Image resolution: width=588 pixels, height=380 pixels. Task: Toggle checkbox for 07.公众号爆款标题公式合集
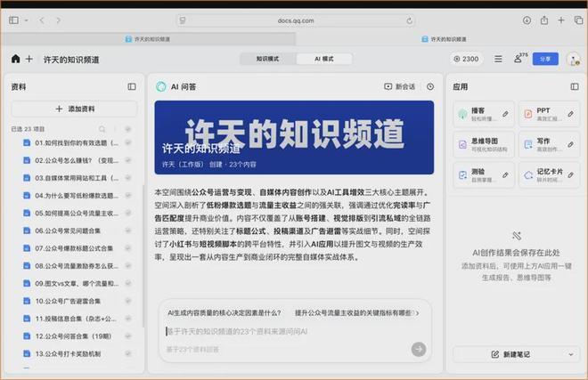128,248
